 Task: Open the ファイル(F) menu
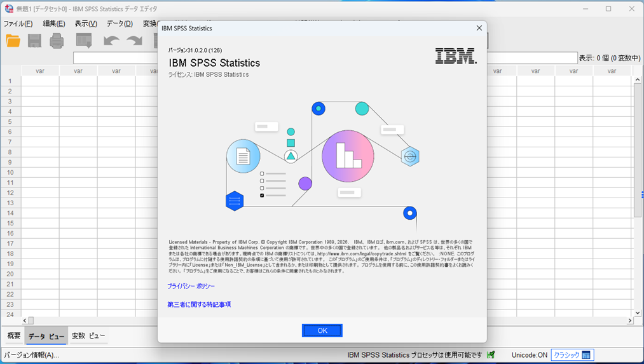click(x=18, y=24)
